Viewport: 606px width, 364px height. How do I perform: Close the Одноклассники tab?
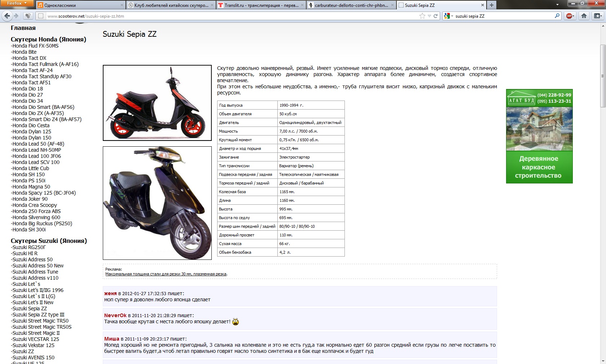tap(122, 5)
